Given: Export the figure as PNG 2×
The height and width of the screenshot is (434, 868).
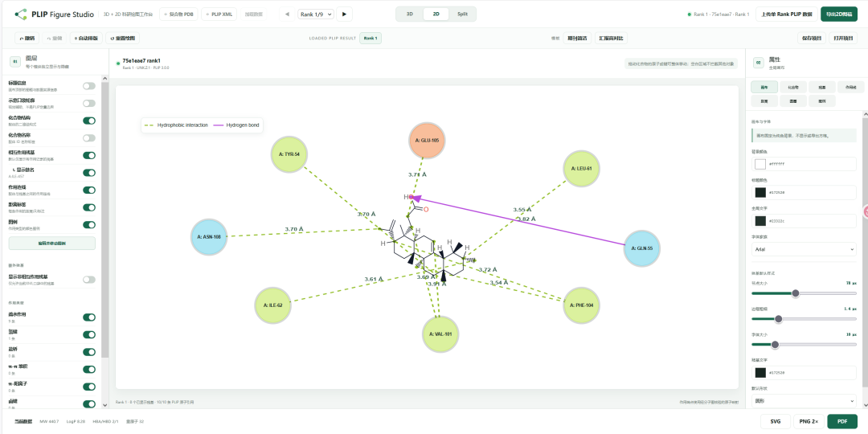Looking at the screenshot, I should (x=809, y=421).
